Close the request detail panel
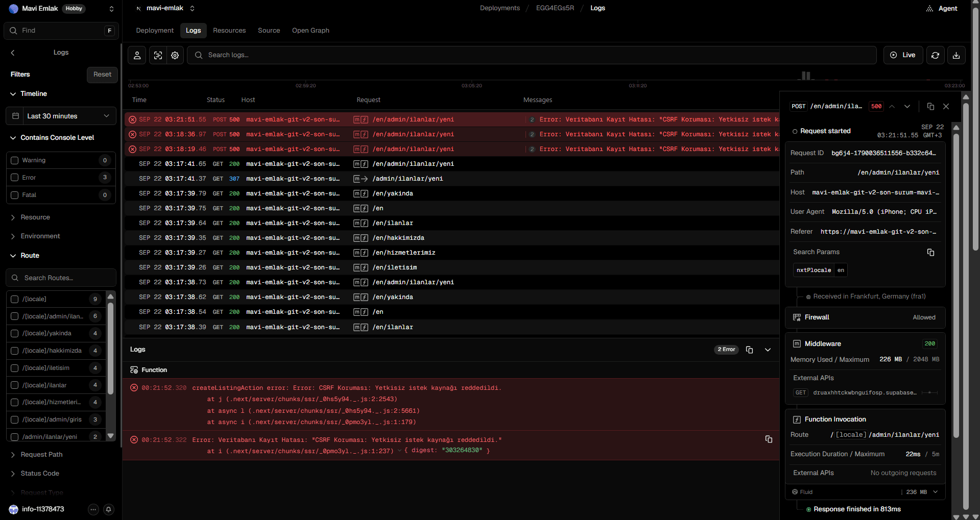Image resolution: width=980 pixels, height=520 pixels. pyautogui.click(x=946, y=106)
